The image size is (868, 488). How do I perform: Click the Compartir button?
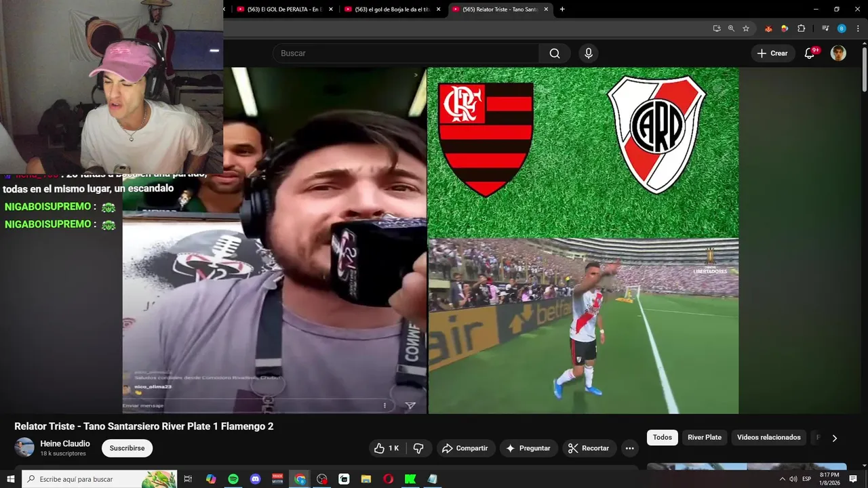pos(465,448)
